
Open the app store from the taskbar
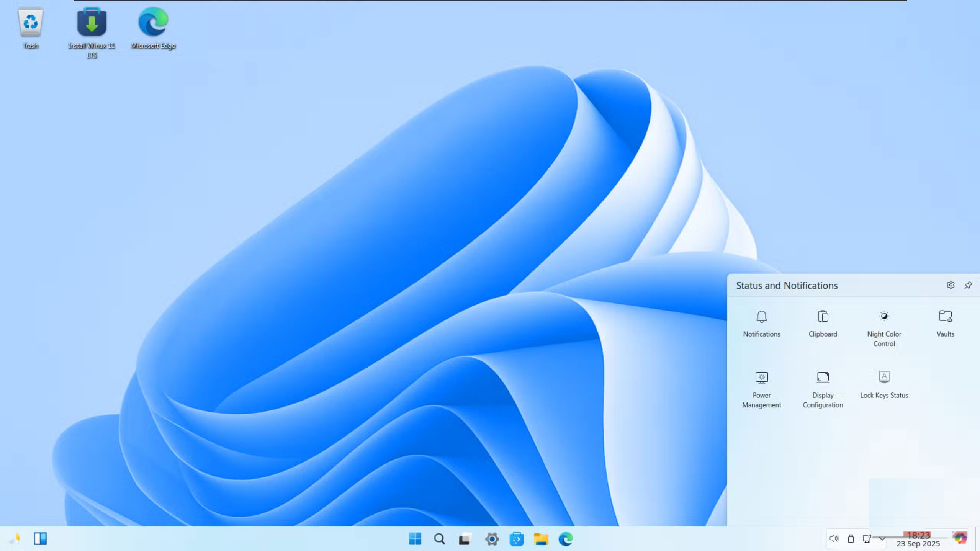coord(517,538)
